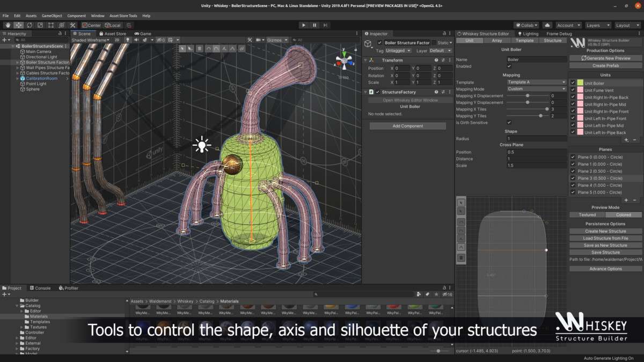The image size is (644, 362).
Task: Select the Move tool in toolbar
Action: (x=18, y=25)
